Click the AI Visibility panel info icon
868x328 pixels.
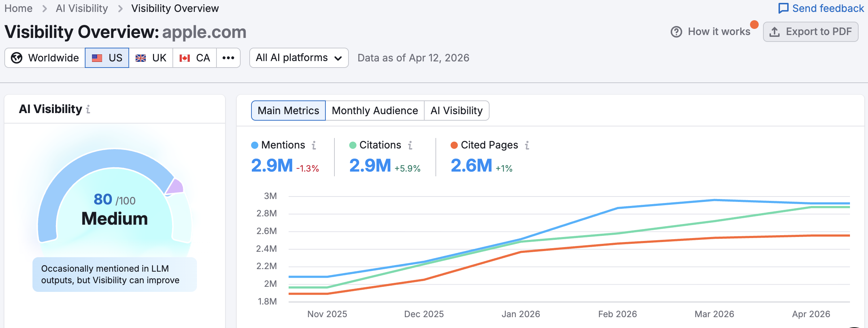click(89, 109)
